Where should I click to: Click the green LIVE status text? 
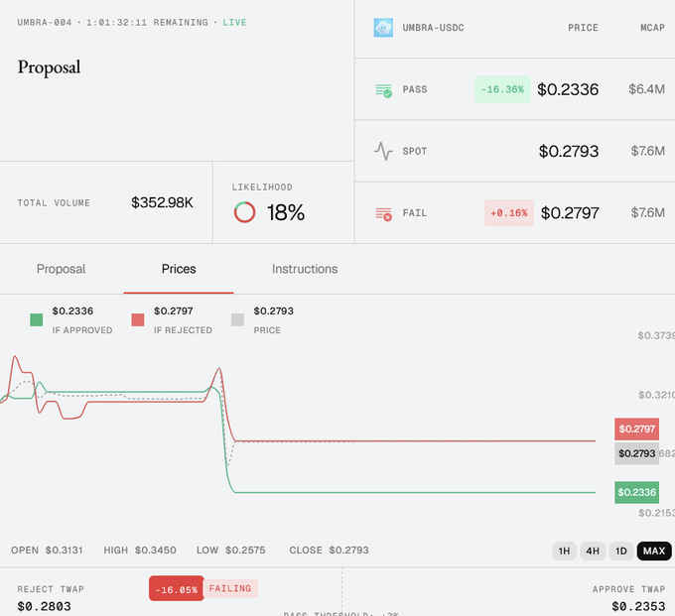tap(234, 23)
